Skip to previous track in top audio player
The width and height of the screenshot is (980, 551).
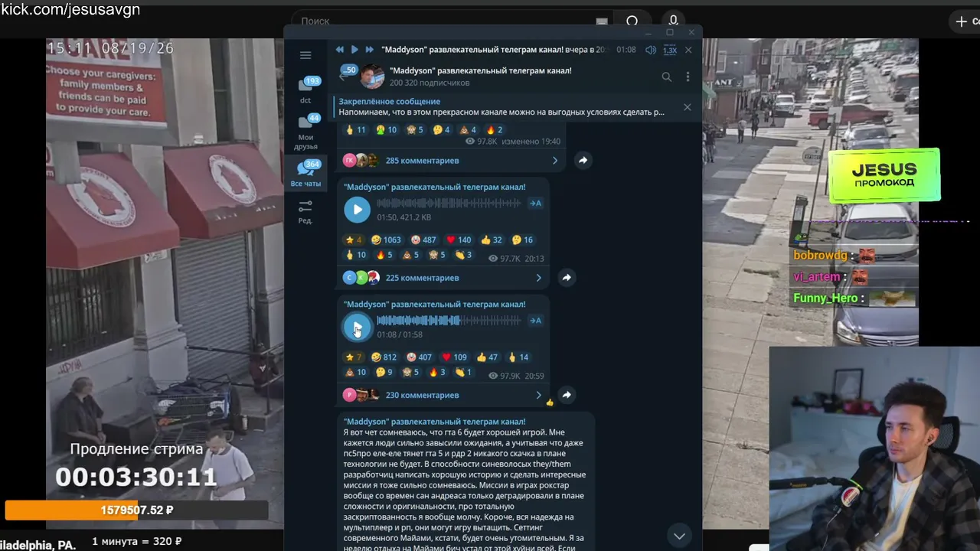(340, 50)
